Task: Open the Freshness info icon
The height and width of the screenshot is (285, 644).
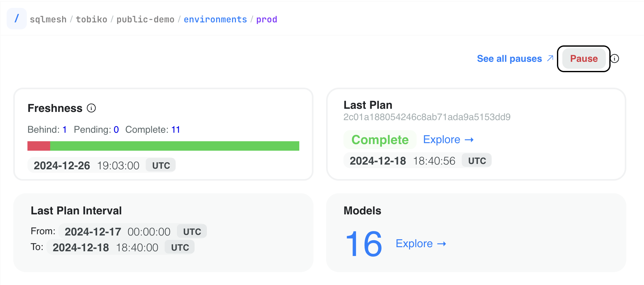Action: click(x=91, y=108)
